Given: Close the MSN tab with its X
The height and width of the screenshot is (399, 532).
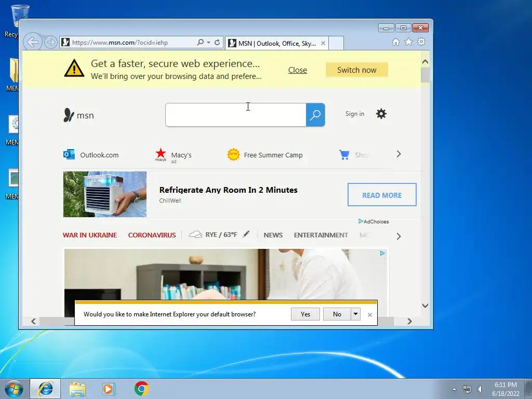Looking at the screenshot, I should 323,44.
